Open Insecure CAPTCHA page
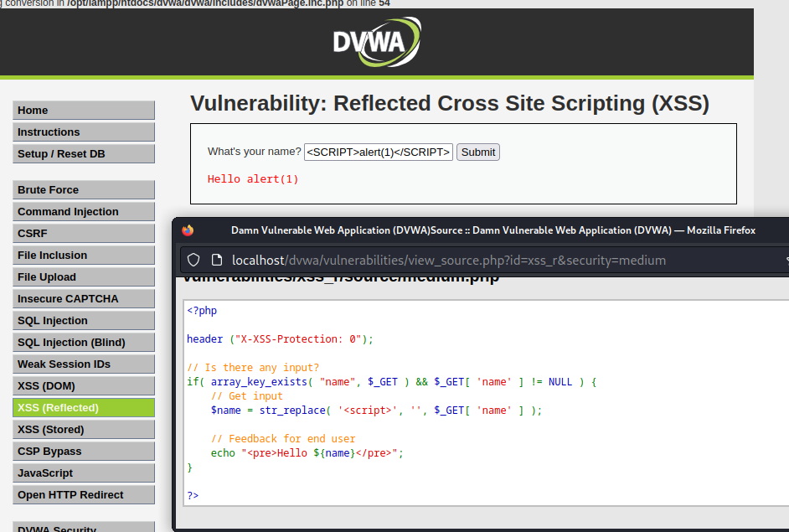The height and width of the screenshot is (532, 789). point(84,299)
